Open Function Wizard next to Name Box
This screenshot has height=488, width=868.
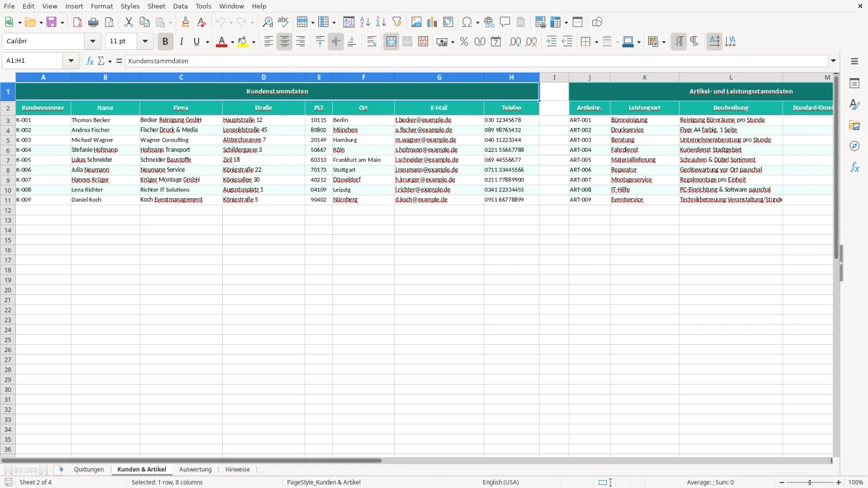[x=90, y=61]
